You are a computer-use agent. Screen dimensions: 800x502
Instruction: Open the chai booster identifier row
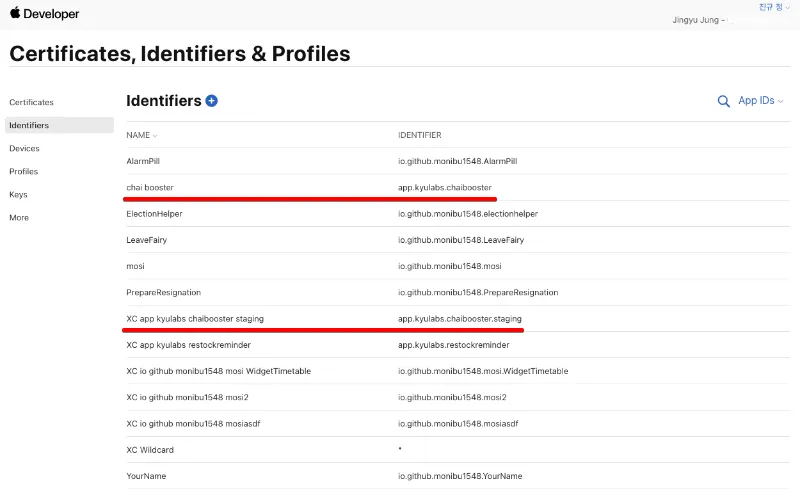click(x=150, y=187)
